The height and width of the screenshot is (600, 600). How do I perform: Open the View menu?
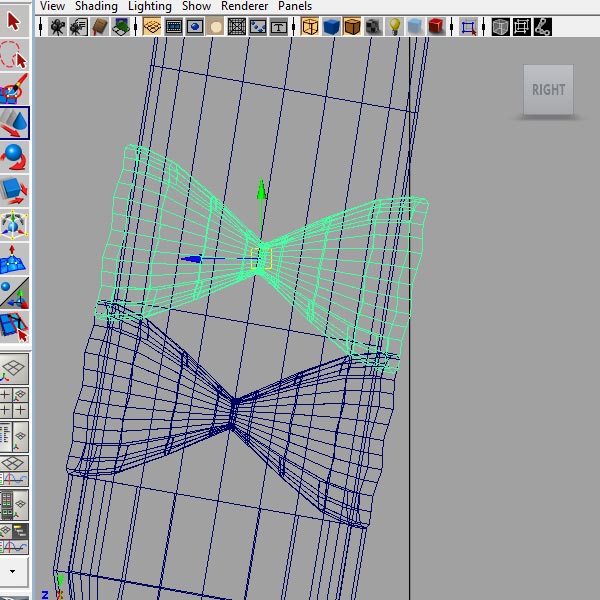pos(52,6)
